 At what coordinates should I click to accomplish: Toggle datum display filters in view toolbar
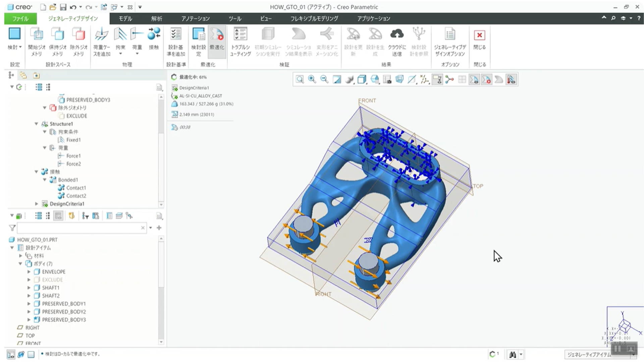pyautogui.click(x=424, y=79)
